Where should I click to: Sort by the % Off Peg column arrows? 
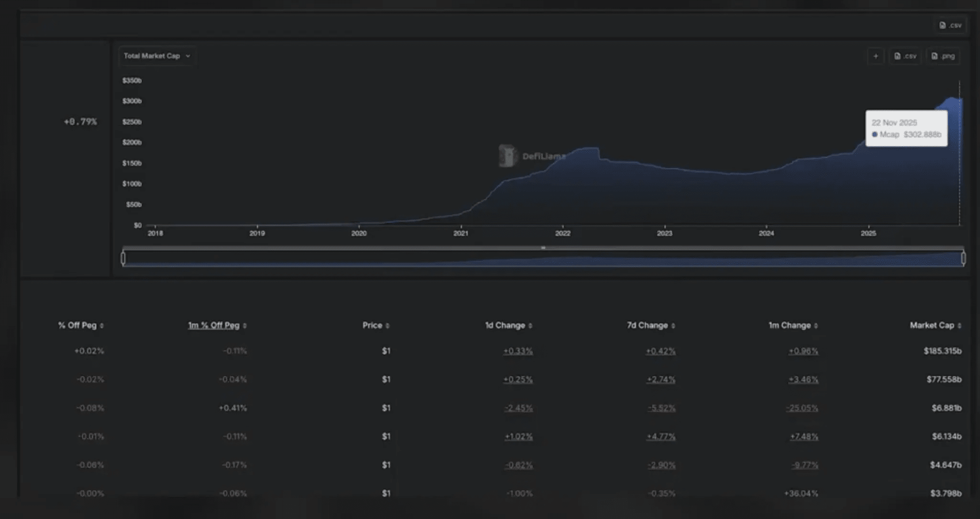[x=102, y=326]
